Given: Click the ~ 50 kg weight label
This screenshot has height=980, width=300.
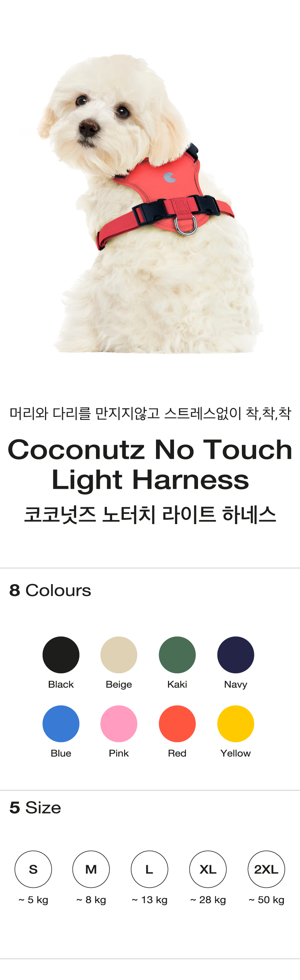Looking at the screenshot, I should 267,900.
